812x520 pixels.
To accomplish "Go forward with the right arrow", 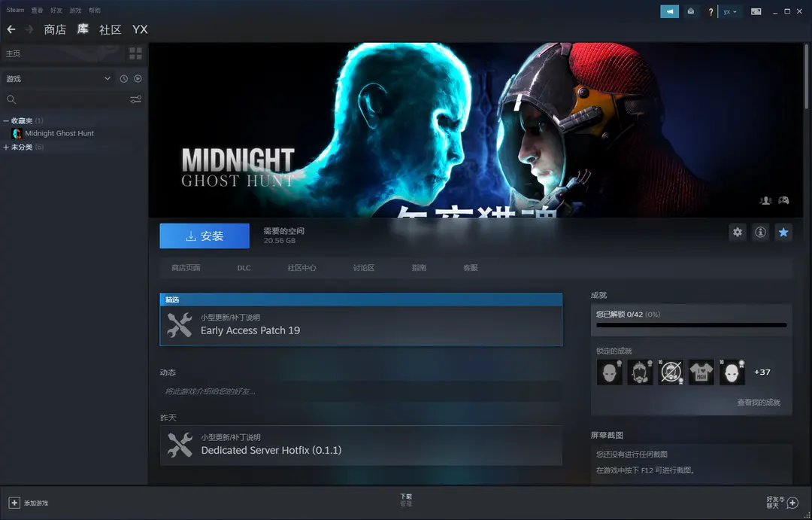I will [29, 29].
